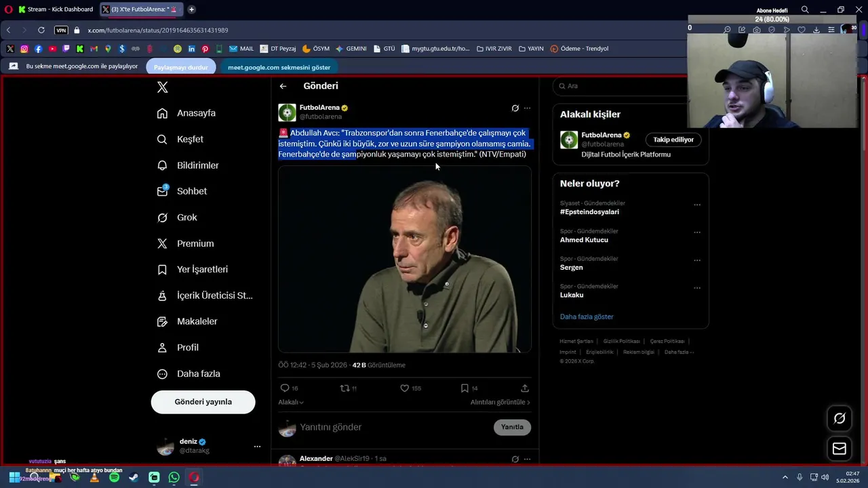The image size is (868, 488).
Task: Click the Yanıtını gönder reply field
Action: (x=393, y=427)
